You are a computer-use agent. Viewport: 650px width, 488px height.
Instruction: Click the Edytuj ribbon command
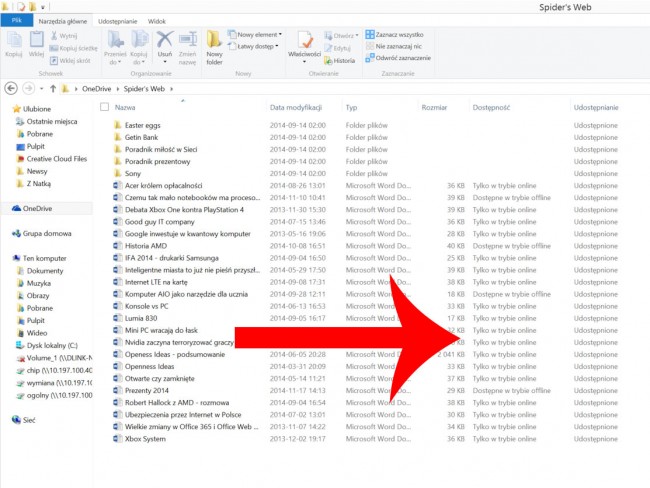coord(337,48)
